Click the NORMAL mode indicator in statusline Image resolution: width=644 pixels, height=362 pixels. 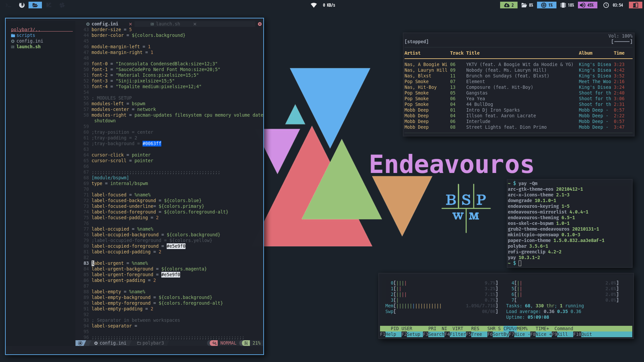(228, 343)
